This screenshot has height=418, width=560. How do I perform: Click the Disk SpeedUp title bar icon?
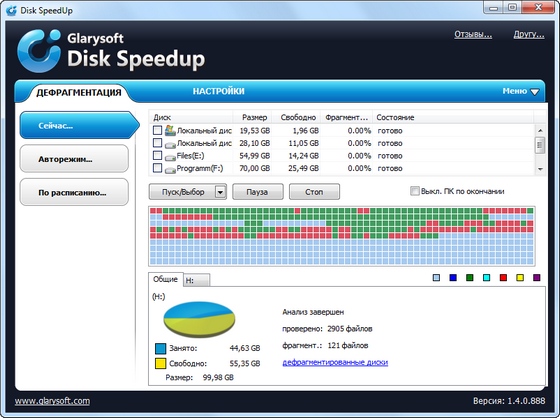[11, 10]
